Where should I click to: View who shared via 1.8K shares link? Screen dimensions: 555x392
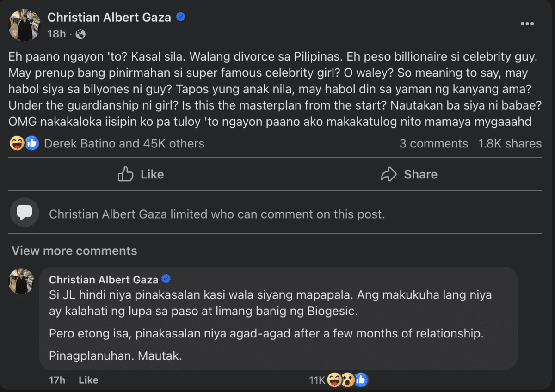pos(510,143)
